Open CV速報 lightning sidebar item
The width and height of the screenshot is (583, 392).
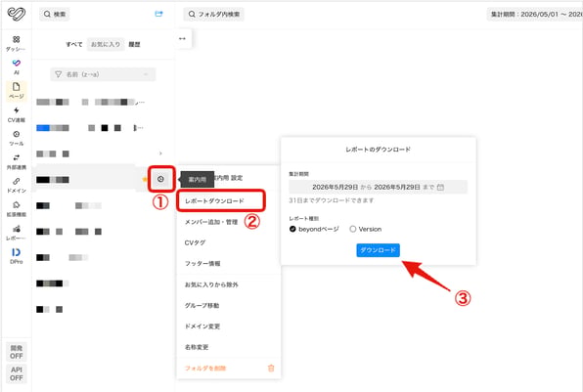(x=16, y=114)
